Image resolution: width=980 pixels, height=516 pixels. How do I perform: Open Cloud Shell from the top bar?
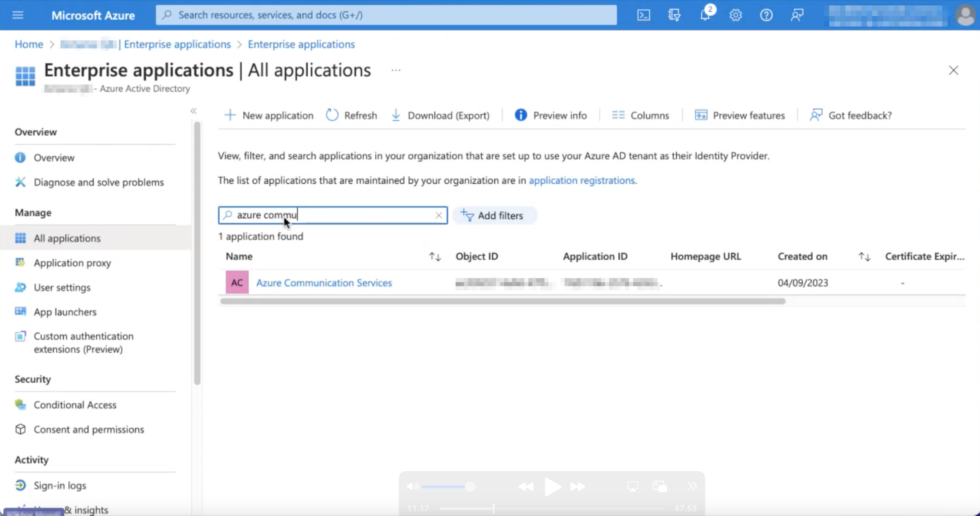click(x=643, y=15)
